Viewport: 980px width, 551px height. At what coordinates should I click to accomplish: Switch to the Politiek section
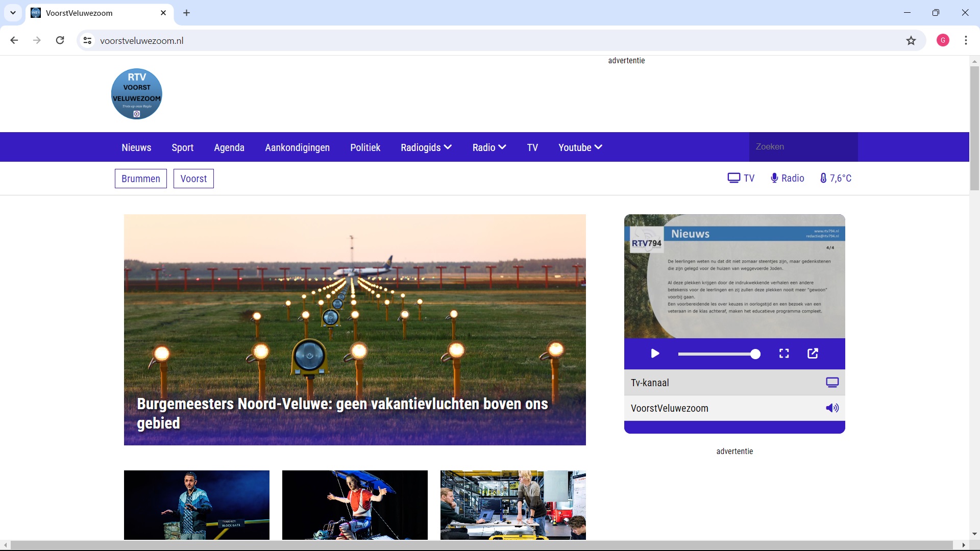(365, 147)
